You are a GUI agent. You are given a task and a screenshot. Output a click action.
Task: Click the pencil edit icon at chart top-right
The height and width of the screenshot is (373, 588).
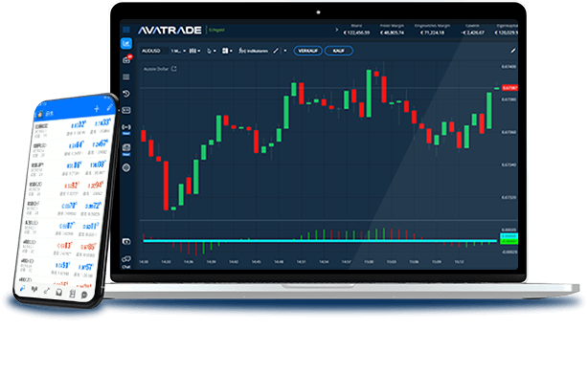click(513, 51)
